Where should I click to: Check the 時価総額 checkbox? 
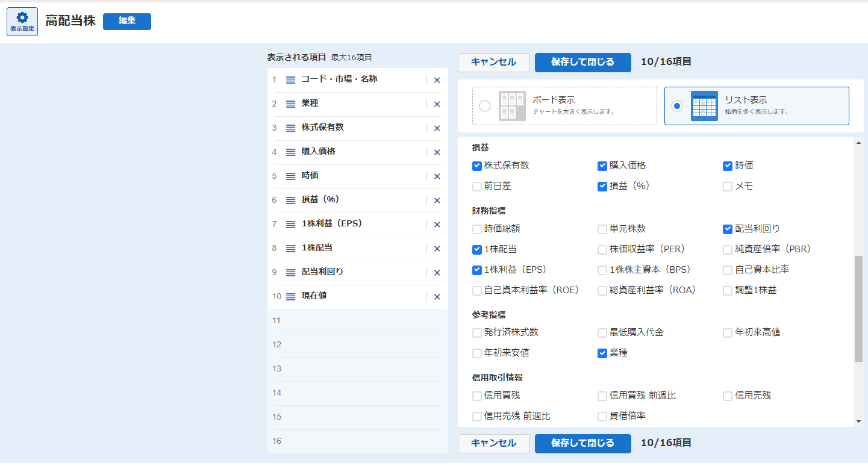click(x=477, y=229)
